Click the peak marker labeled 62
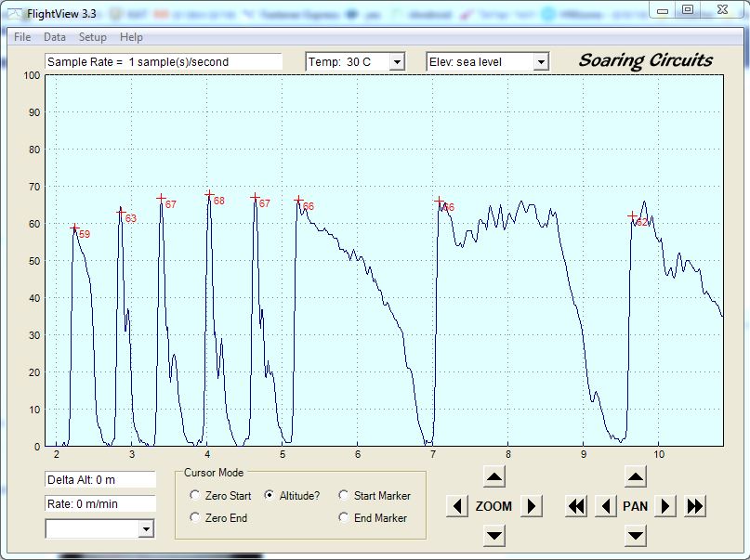The image size is (750, 560). tap(632, 216)
